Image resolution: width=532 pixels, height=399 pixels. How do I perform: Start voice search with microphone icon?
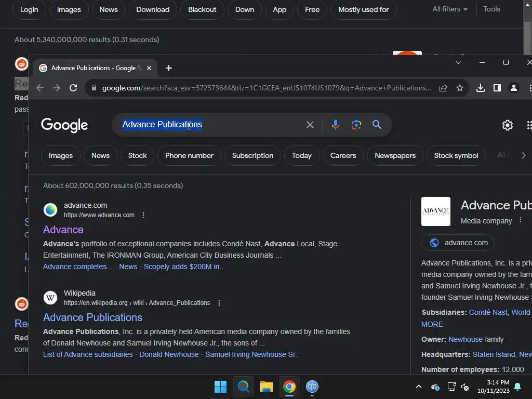pyautogui.click(x=336, y=125)
